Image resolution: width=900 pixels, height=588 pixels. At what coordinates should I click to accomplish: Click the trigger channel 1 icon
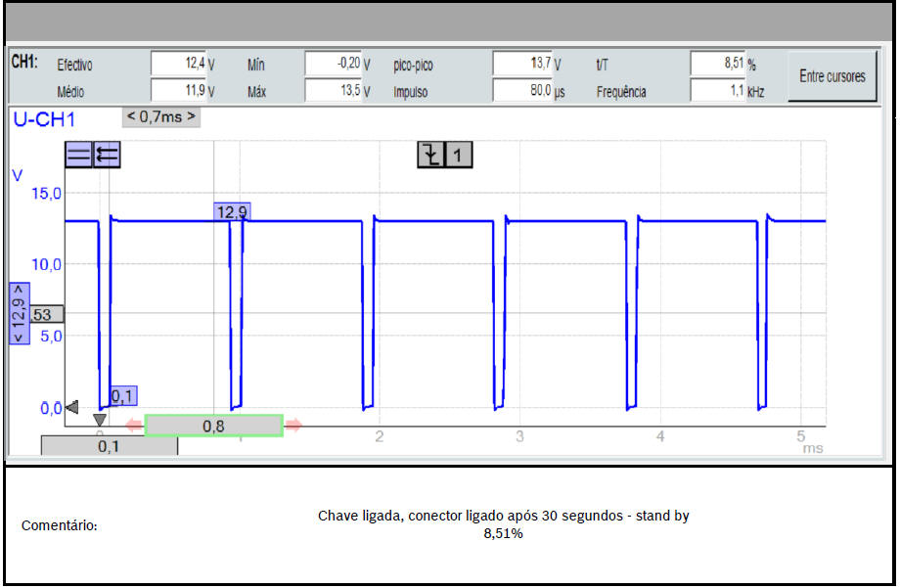click(459, 155)
